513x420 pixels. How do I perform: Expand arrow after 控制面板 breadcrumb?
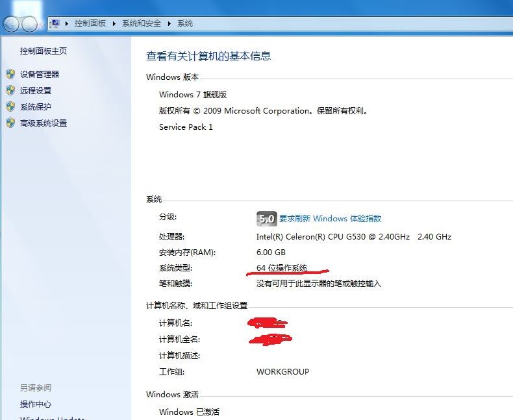tap(114, 23)
